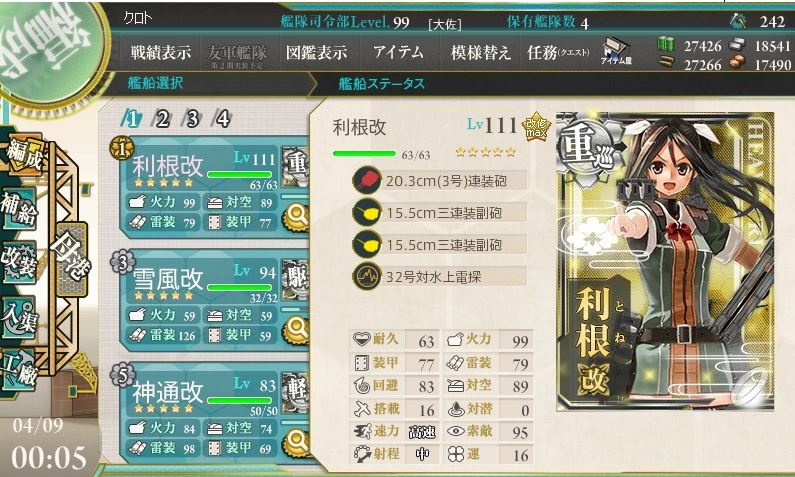Click the 利根改 ship card illustration
This screenshot has width=795, height=477.
tap(665, 261)
